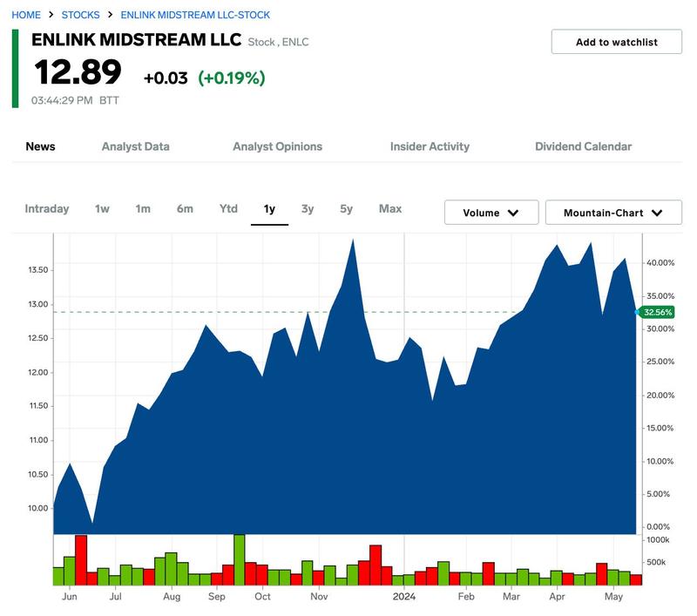Open the Dividend Calendar tab
The width and height of the screenshot is (697, 616).
583,146
